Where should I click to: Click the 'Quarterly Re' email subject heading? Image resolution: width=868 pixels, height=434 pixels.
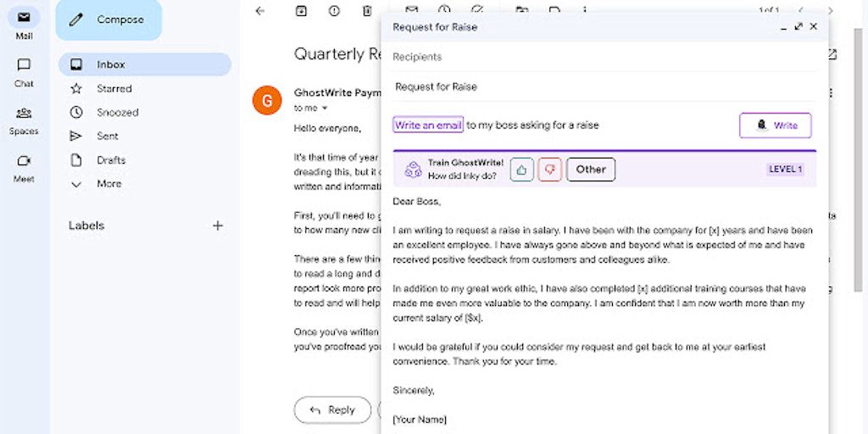337,54
